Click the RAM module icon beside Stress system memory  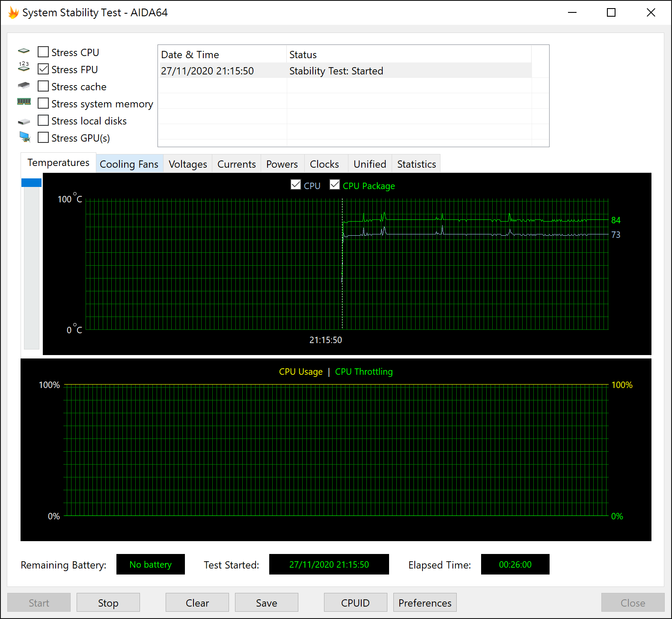click(24, 102)
